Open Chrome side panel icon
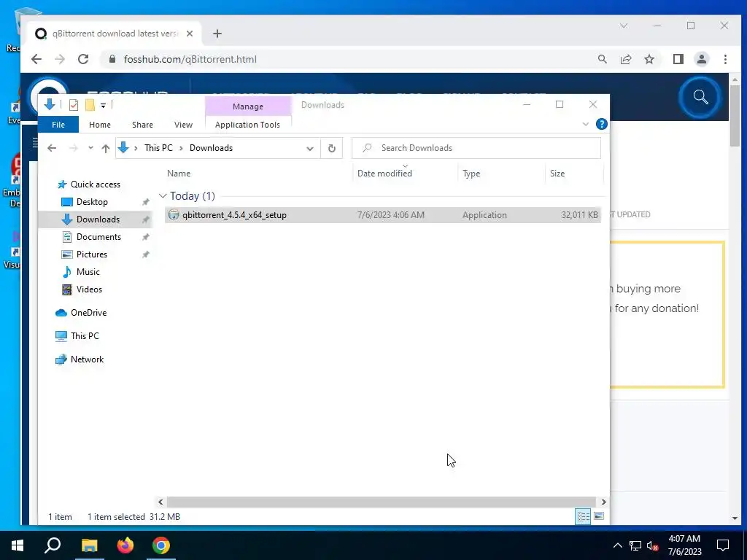747x560 pixels. coord(678,59)
